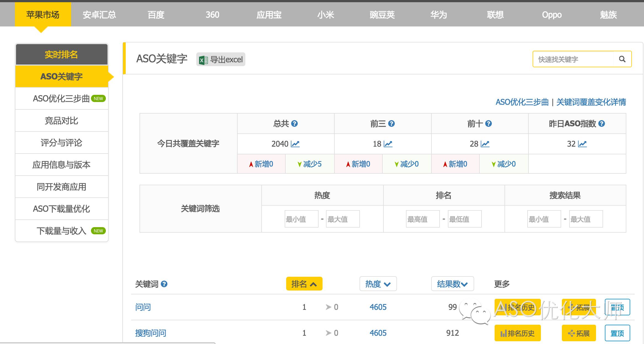The width and height of the screenshot is (644, 344).
Task: Click 新增0 under 前三
Action: 358,164
